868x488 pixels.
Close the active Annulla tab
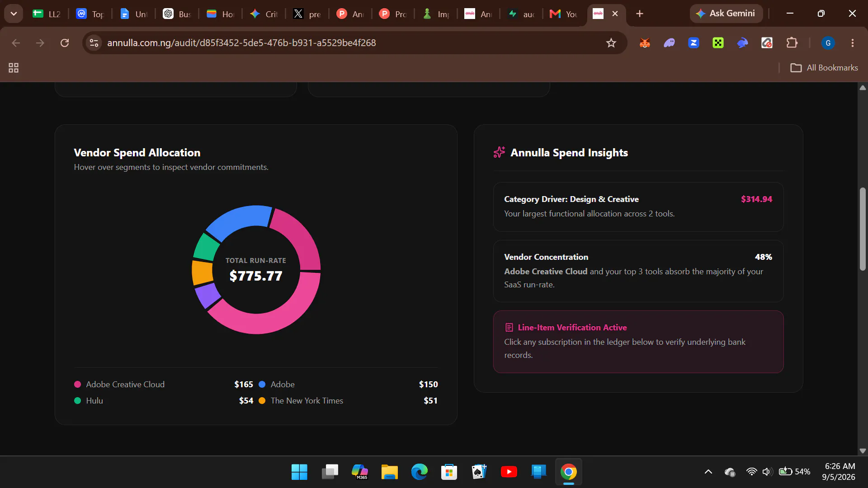[x=615, y=14]
